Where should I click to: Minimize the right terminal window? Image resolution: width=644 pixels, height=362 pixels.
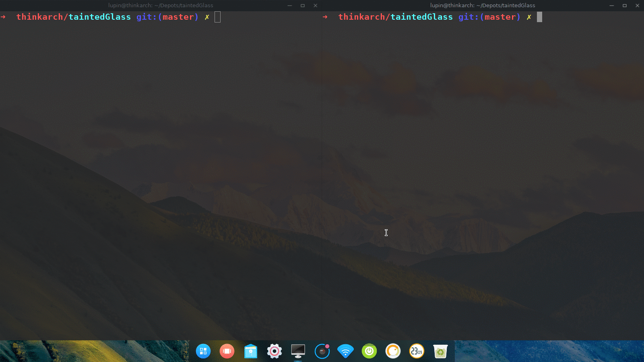point(611,6)
